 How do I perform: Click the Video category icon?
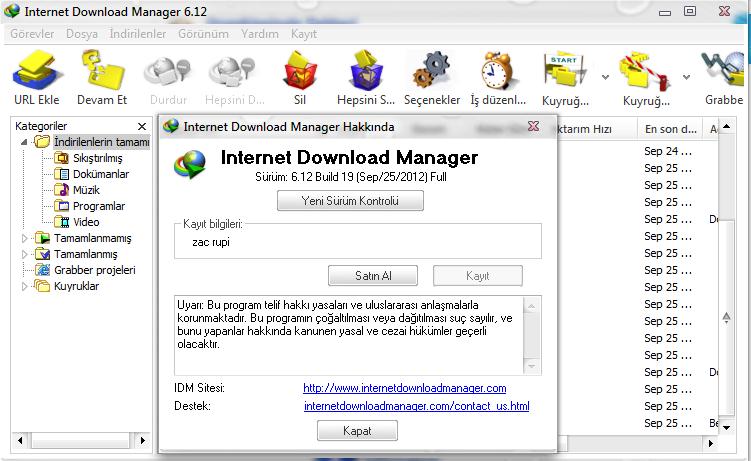(x=61, y=222)
